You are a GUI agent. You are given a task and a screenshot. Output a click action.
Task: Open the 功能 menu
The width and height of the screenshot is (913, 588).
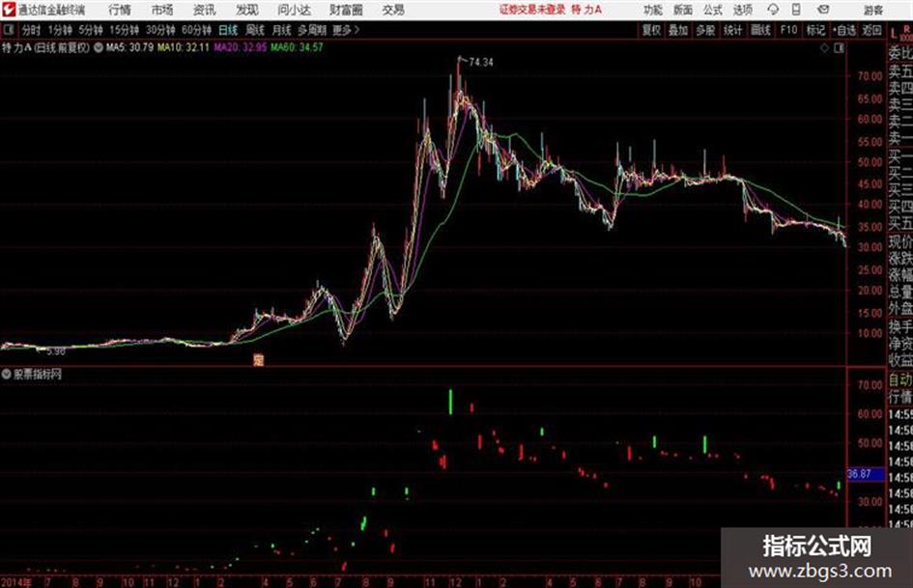tap(653, 10)
